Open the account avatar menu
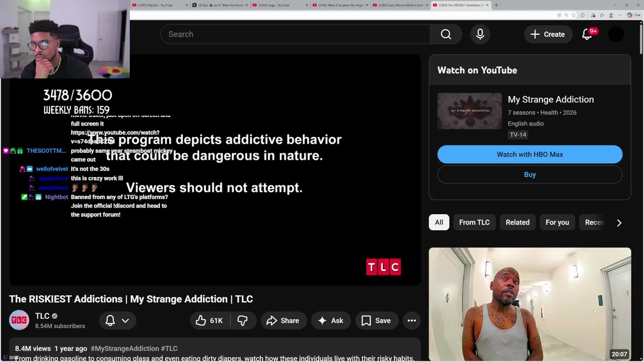This screenshot has height=362, width=644. click(616, 34)
